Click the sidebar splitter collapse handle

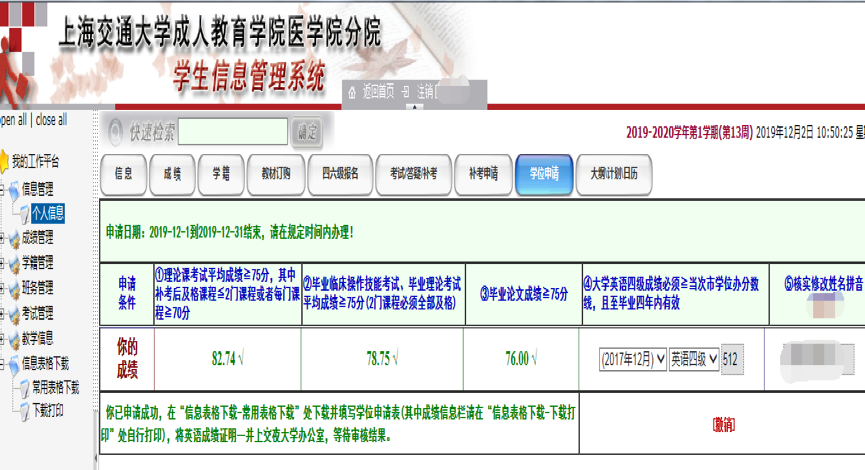(96, 458)
